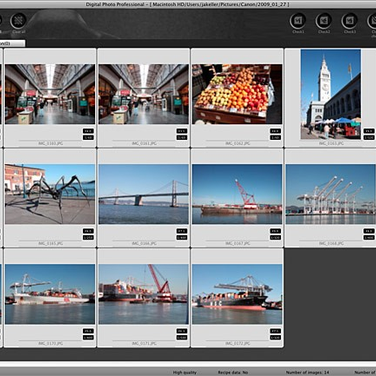Click the Number of images: 14 status
376x376 pixels.
coord(307,372)
